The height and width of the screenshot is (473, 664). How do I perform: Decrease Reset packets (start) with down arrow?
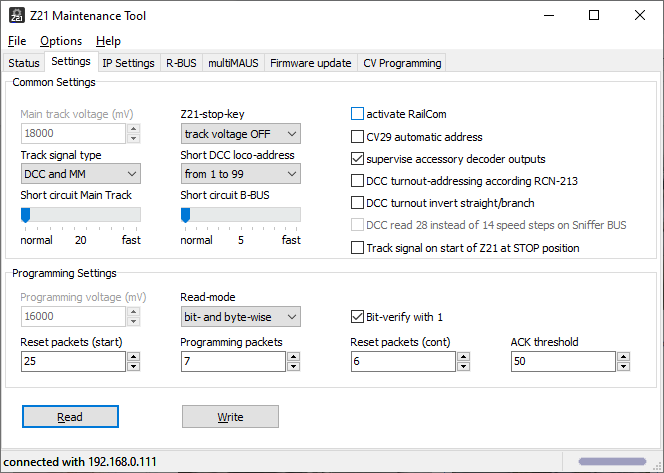pos(134,366)
